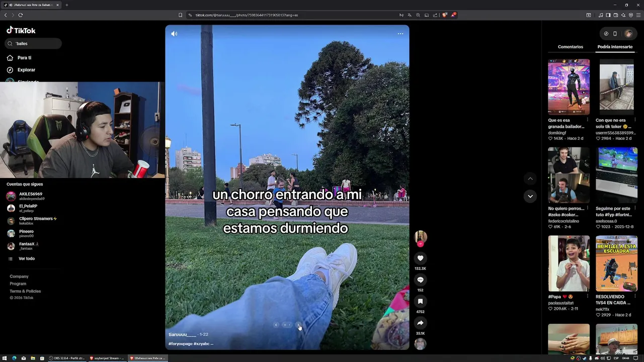Click the TikTok logo
The image size is (644, 362).
pyautogui.click(x=21, y=31)
